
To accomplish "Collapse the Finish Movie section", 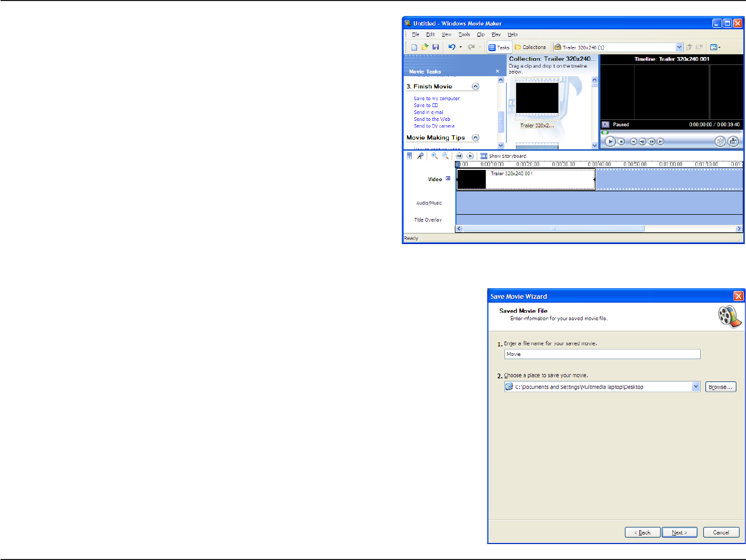I will click(476, 86).
